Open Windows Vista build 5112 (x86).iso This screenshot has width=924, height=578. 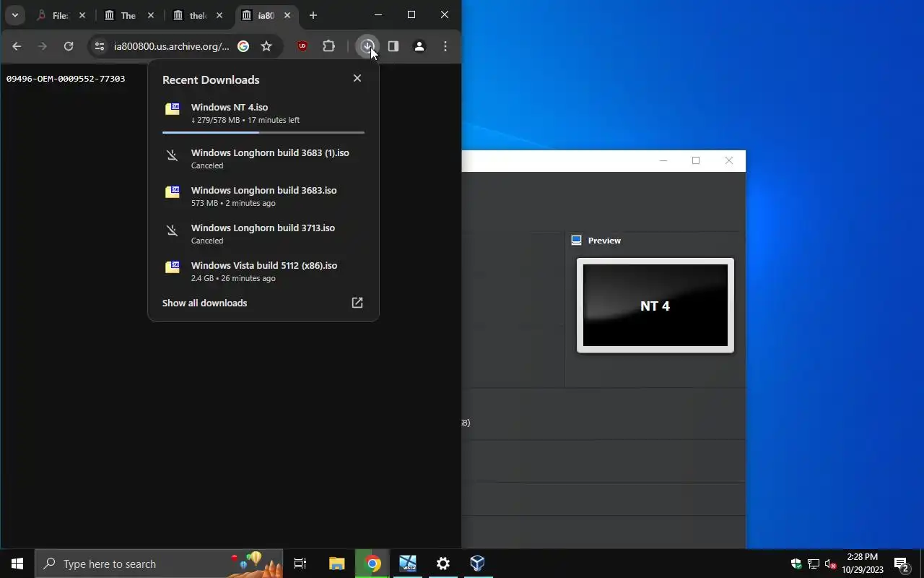(263, 271)
